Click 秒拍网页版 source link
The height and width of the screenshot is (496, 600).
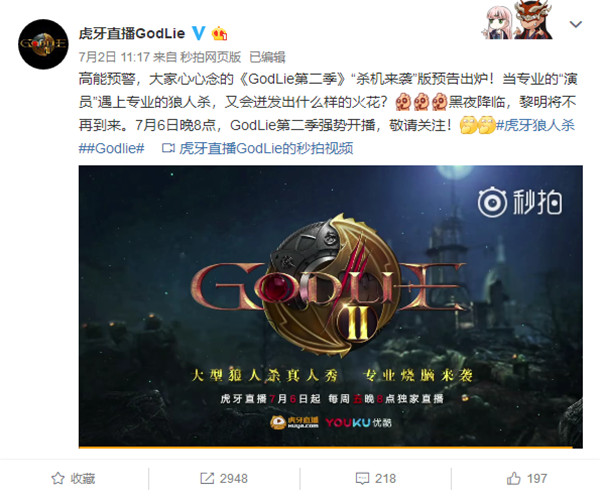[210, 57]
